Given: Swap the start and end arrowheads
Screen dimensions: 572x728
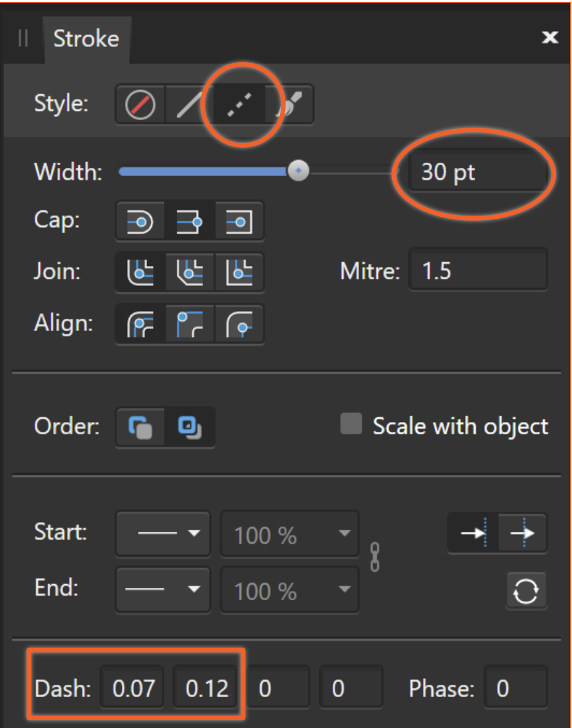Looking at the screenshot, I should (x=526, y=591).
